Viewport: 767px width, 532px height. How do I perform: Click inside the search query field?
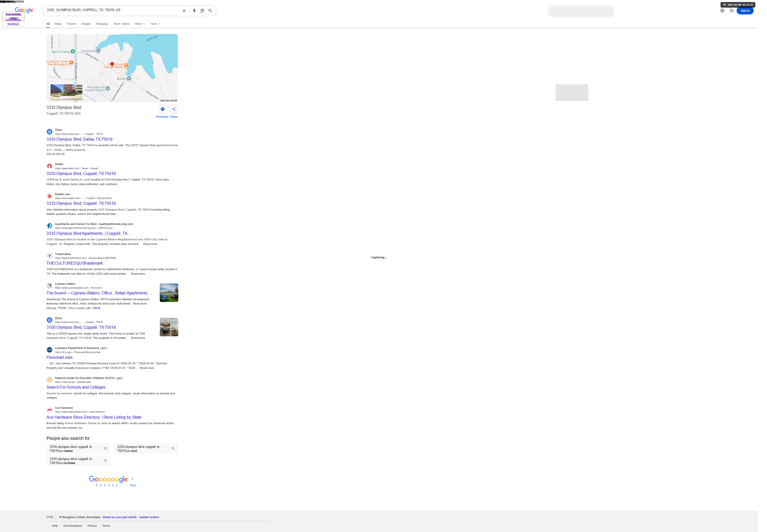point(113,10)
